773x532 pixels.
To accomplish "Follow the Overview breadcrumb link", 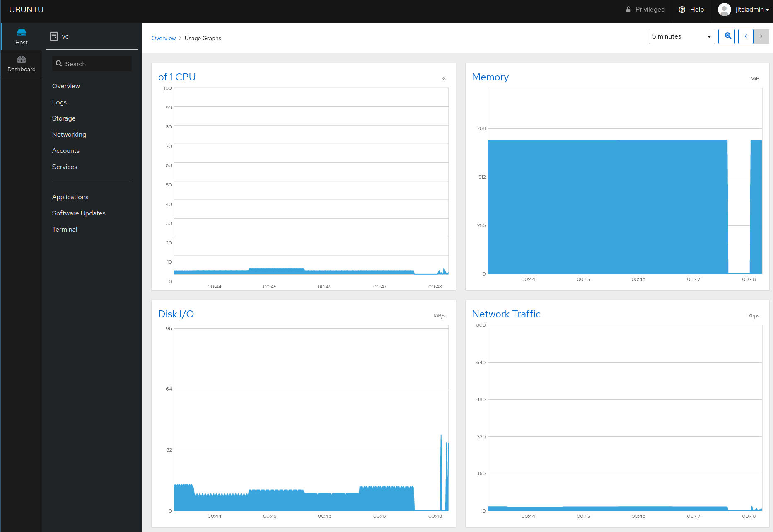I will tap(164, 38).
